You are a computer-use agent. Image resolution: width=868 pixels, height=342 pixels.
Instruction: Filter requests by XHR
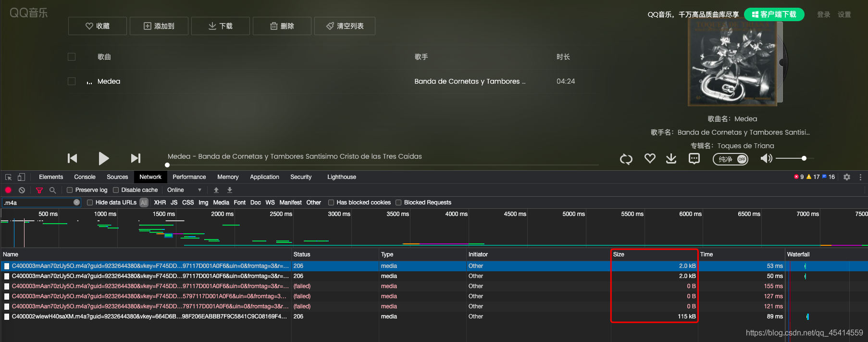tap(160, 203)
